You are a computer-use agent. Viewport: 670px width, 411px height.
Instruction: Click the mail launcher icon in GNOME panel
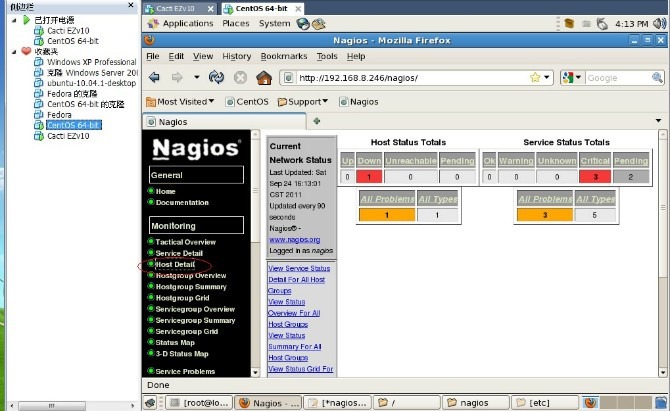pos(318,23)
